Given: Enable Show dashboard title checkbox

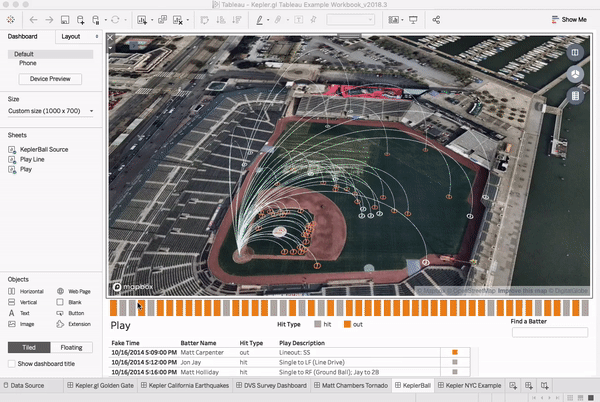Looking at the screenshot, I should point(12,364).
